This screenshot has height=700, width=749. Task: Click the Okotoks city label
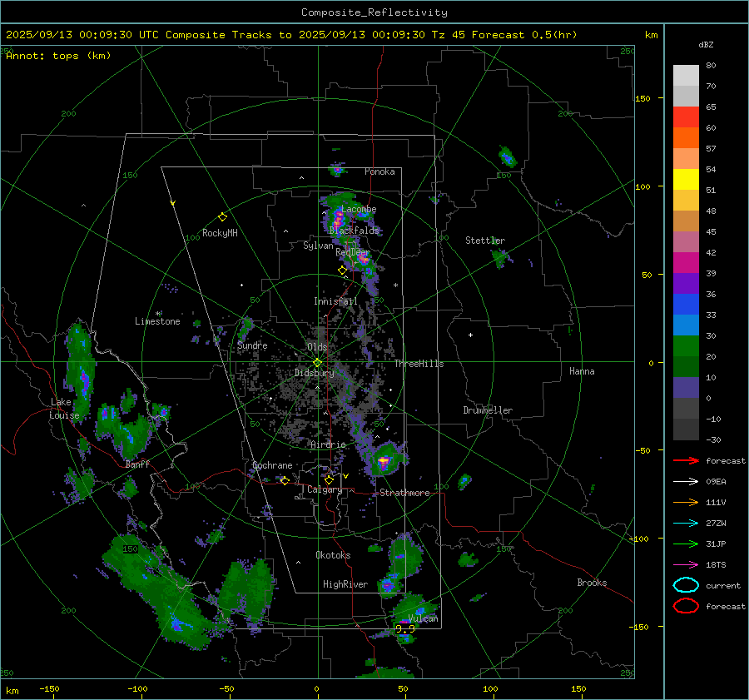333,555
